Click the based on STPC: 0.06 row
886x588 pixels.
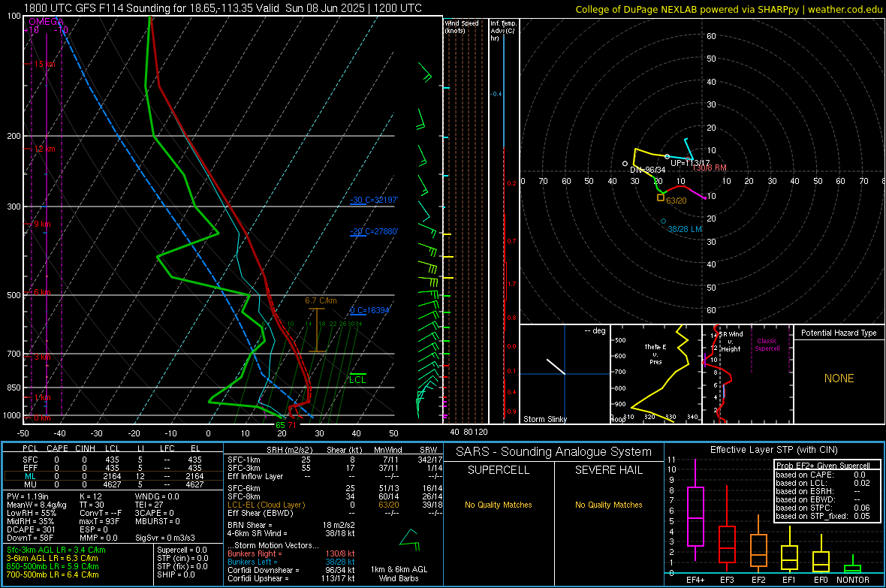(x=823, y=508)
